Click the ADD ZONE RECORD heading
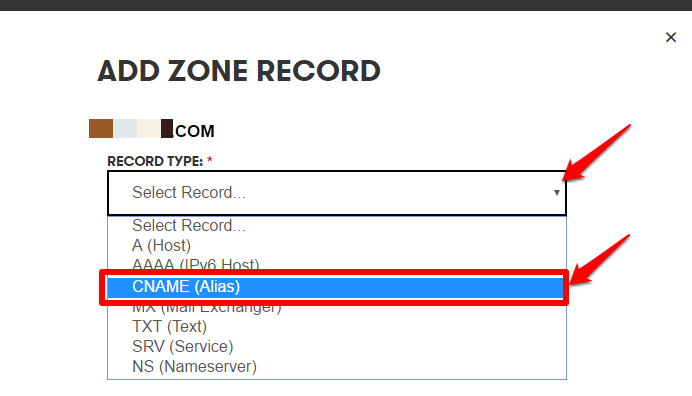 click(239, 71)
